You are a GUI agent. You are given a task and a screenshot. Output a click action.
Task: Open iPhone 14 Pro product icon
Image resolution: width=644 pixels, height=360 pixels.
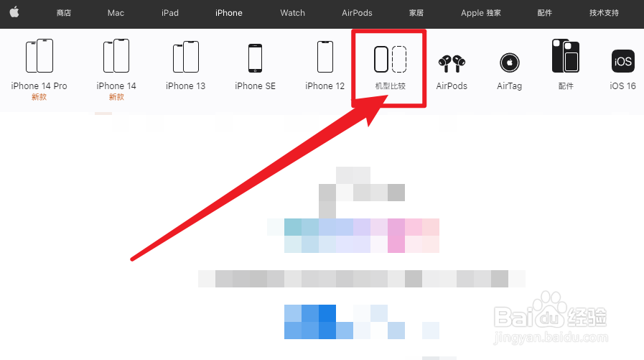click(x=39, y=56)
